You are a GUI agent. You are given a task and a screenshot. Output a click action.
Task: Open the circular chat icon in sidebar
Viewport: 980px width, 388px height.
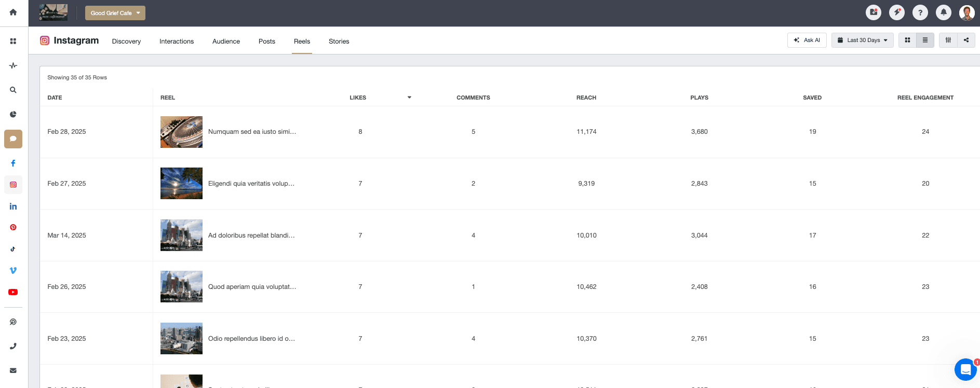[x=13, y=322]
